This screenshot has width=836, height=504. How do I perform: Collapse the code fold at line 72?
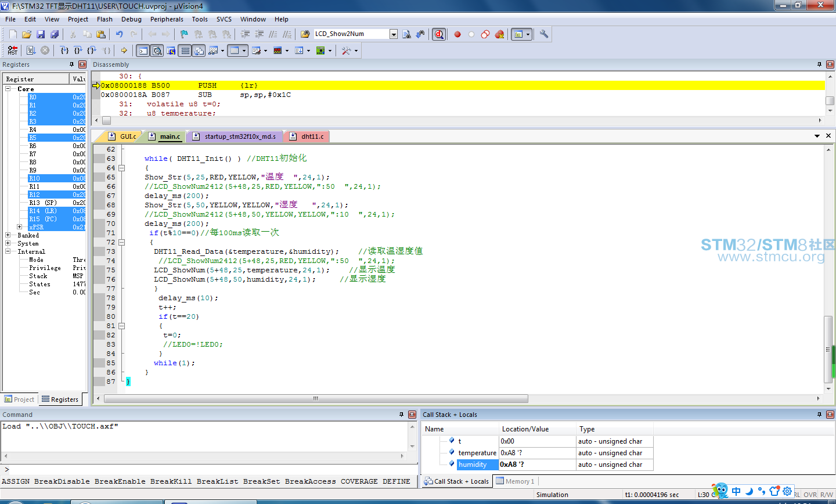pyautogui.click(x=122, y=242)
